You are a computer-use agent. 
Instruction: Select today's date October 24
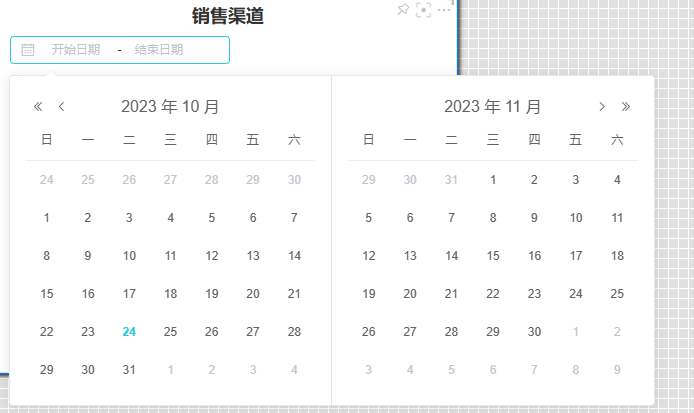tap(129, 332)
